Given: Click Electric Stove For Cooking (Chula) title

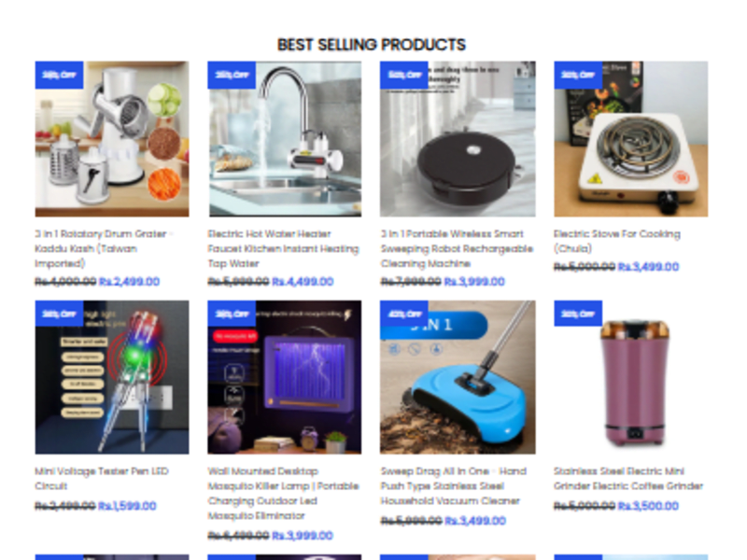Looking at the screenshot, I should [x=617, y=241].
